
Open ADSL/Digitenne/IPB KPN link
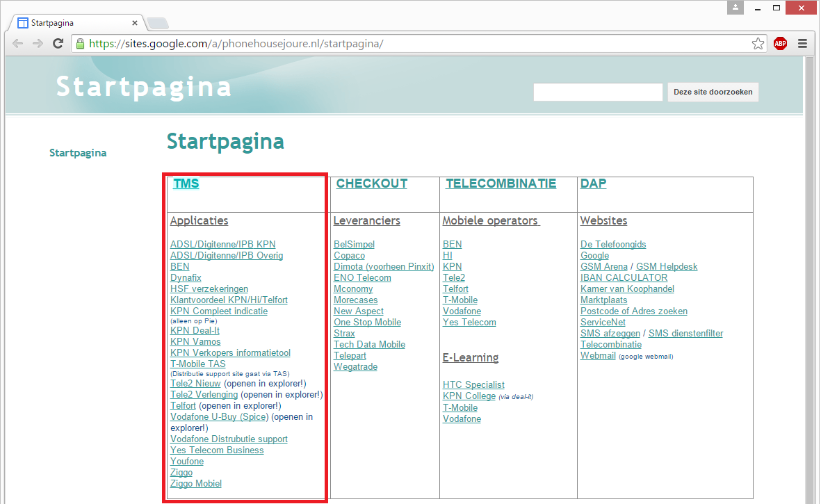[x=223, y=245]
